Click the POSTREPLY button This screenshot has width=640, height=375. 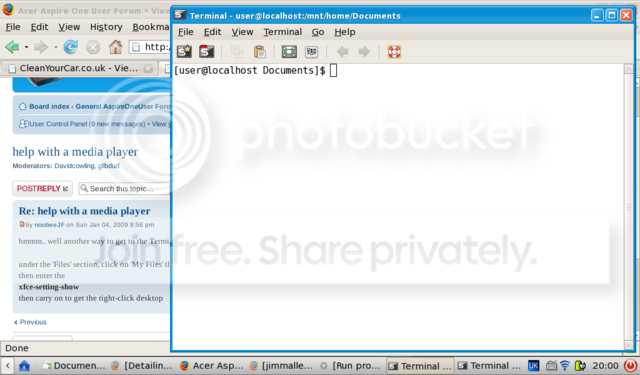tap(42, 189)
